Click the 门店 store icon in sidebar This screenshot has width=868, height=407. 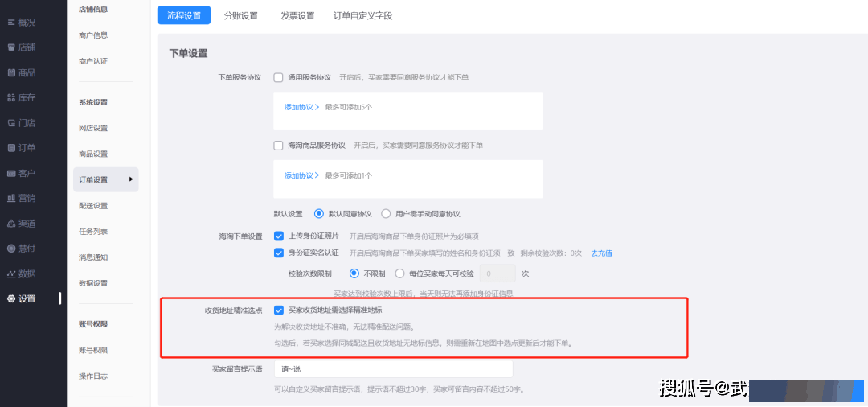point(11,123)
